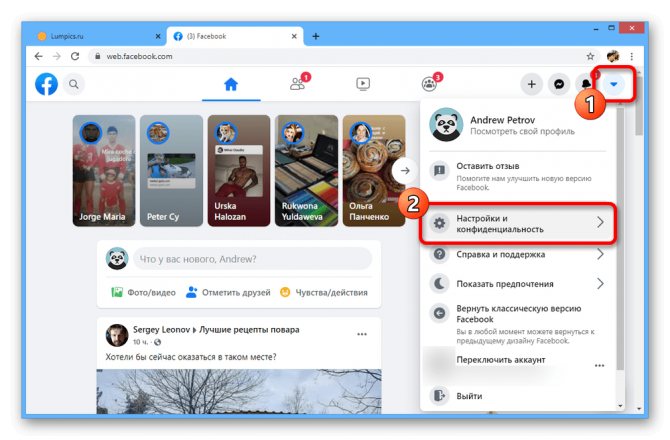This screenshot has width=670, height=440.
Task: Click the plus Create button
Action: pyautogui.click(x=531, y=84)
